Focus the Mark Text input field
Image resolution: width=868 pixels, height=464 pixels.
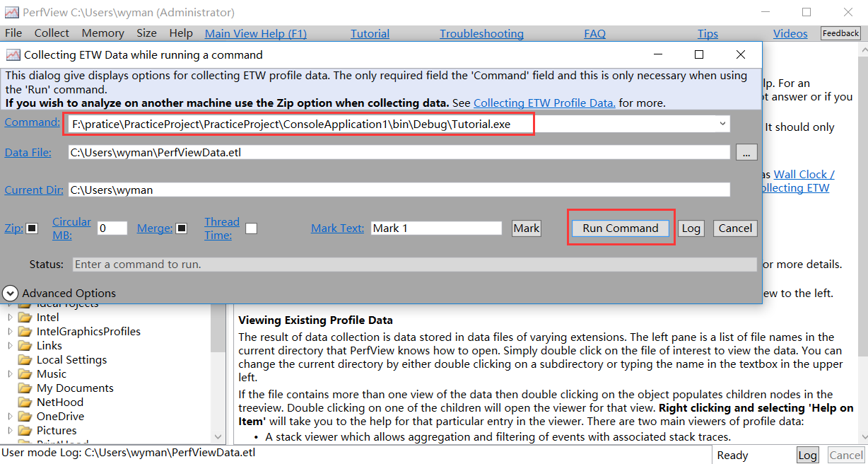coord(436,228)
